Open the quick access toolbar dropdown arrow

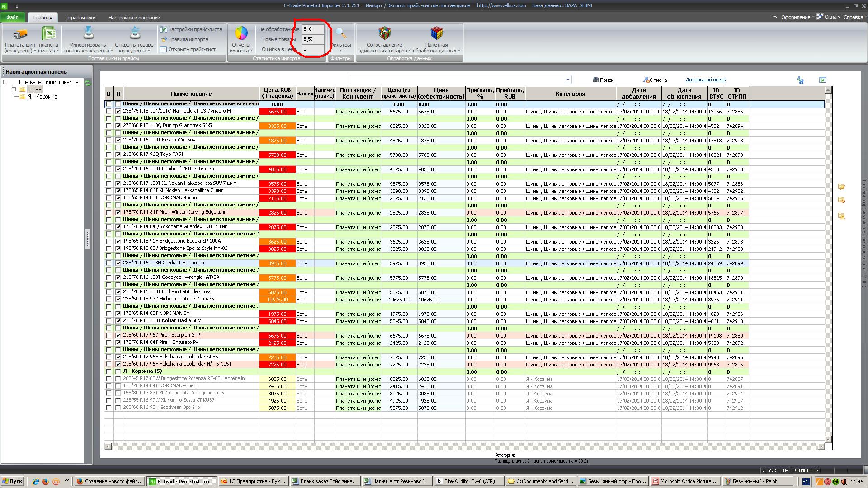[x=17, y=6]
